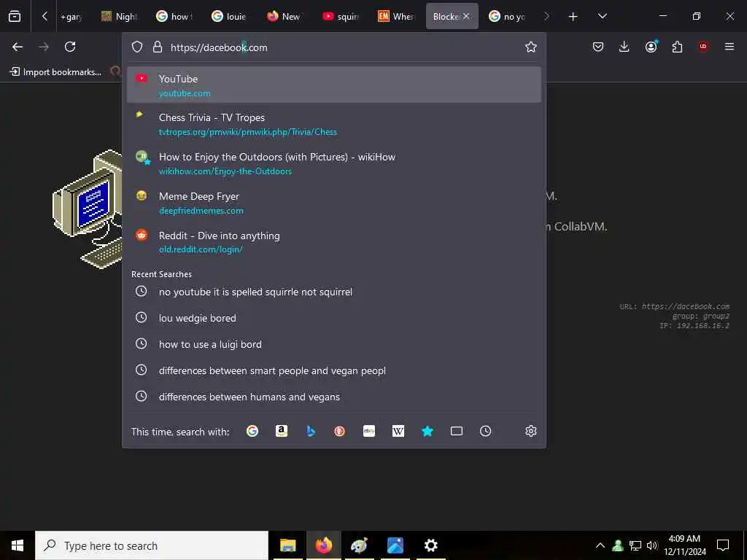Select wikiHow Enjoy the Outdoors suggestion
The width and height of the screenshot is (747, 560).
pyautogui.click(x=334, y=163)
